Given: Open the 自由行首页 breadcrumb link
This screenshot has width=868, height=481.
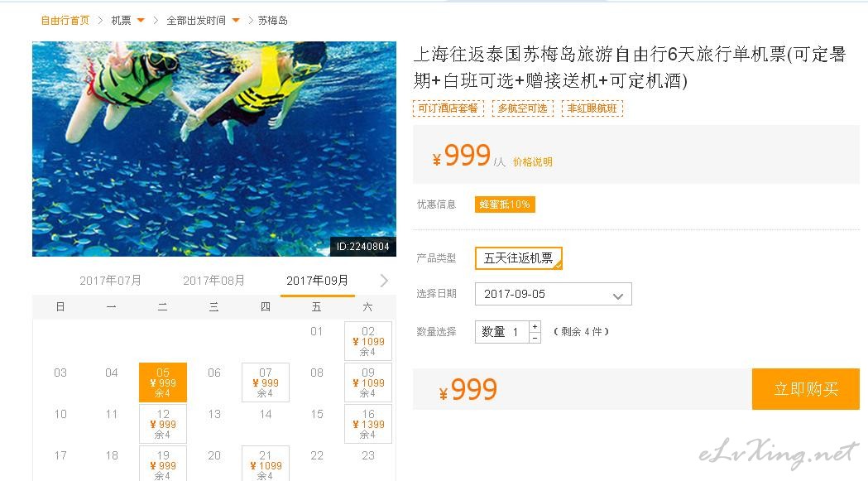Looking at the screenshot, I should coord(65,21).
